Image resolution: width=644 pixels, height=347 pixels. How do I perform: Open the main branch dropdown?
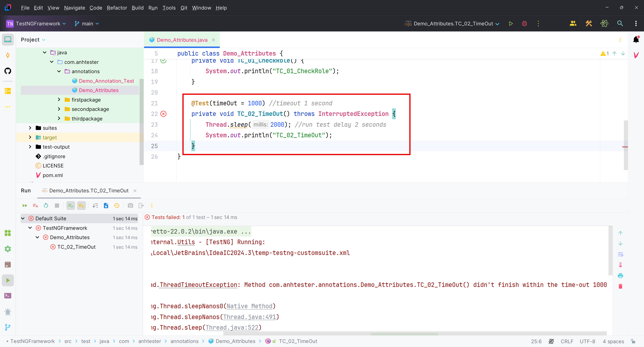point(87,24)
